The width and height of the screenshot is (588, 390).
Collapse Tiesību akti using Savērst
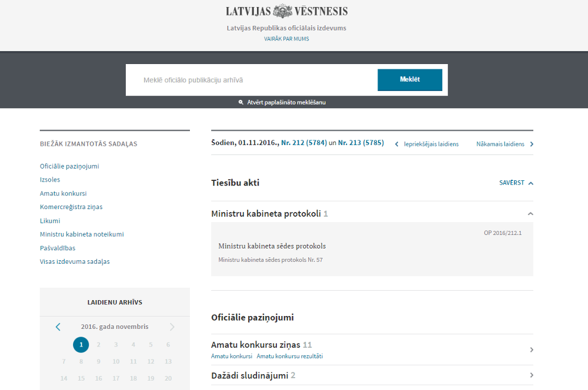pyautogui.click(x=516, y=183)
